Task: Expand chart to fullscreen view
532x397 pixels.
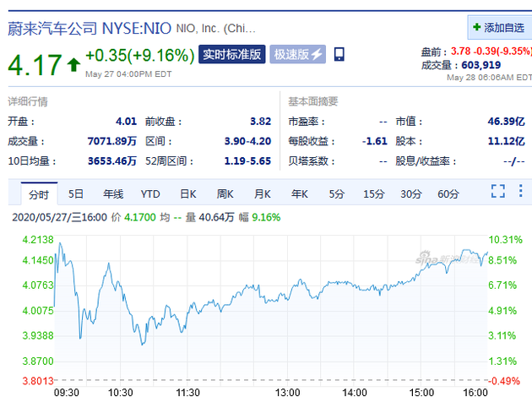Action: [497, 191]
